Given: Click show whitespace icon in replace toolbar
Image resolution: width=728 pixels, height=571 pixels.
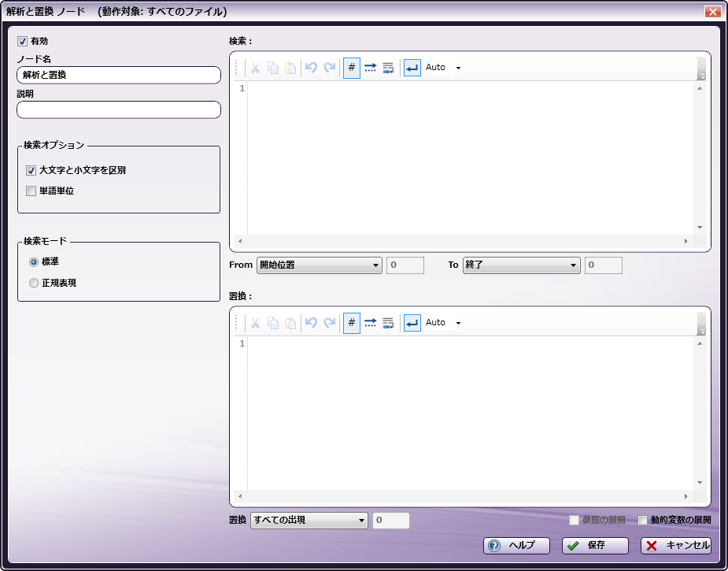Looking at the screenshot, I should click(371, 323).
